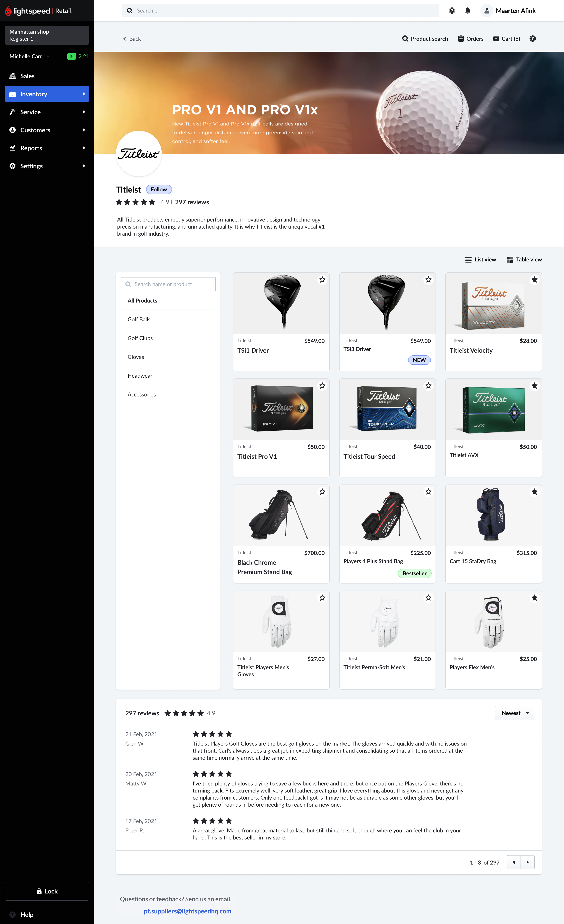Go to next page of reviews
Screen dimensions: 564x924
click(528, 862)
